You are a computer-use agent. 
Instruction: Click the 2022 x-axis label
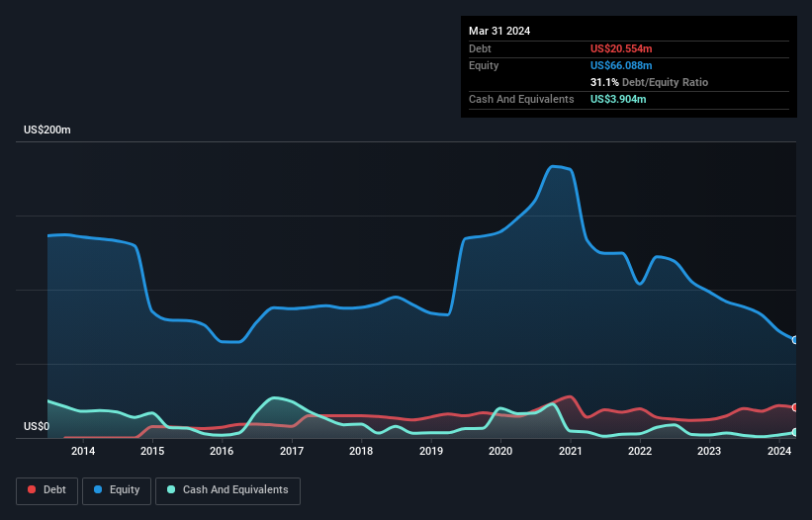tap(640, 451)
